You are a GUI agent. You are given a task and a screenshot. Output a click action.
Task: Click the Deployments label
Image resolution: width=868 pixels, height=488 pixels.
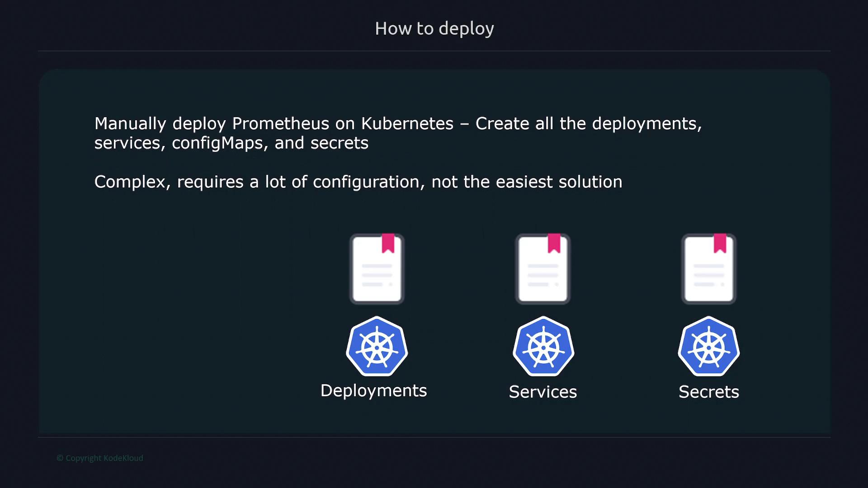point(373,390)
